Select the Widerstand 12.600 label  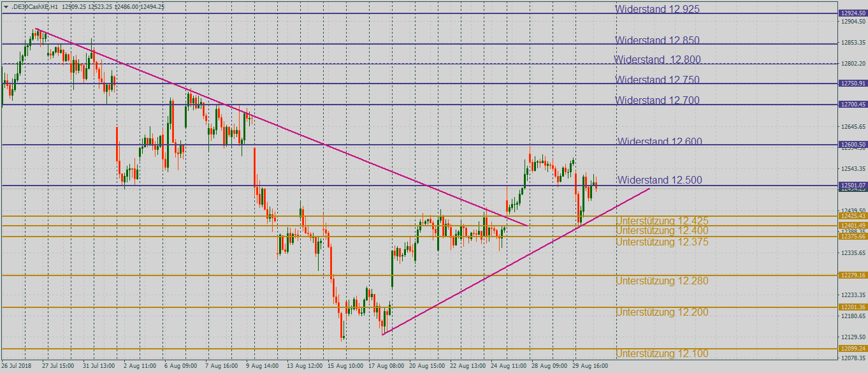pos(660,141)
